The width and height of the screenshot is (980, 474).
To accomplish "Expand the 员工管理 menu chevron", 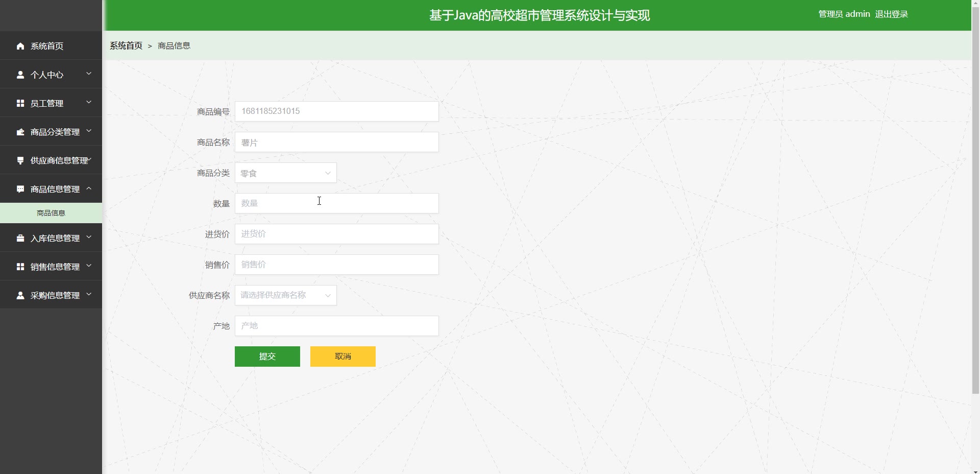I will tap(89, 102).
